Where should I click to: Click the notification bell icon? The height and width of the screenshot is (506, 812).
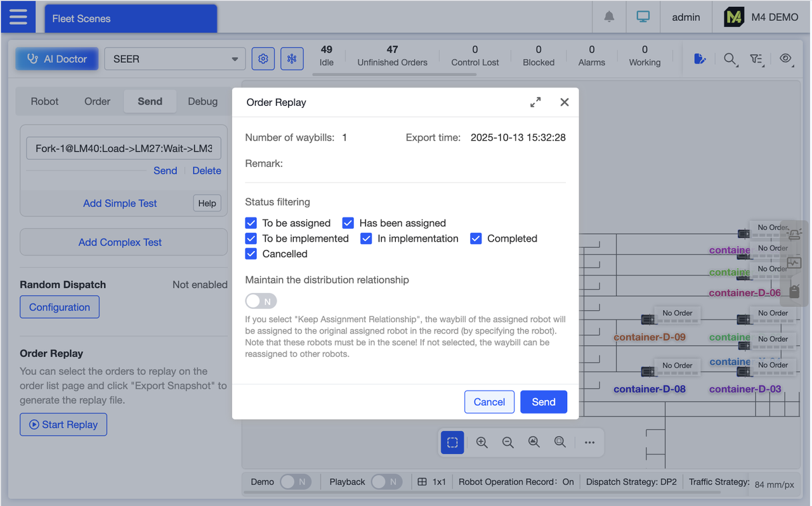click(x=608, y=16)
